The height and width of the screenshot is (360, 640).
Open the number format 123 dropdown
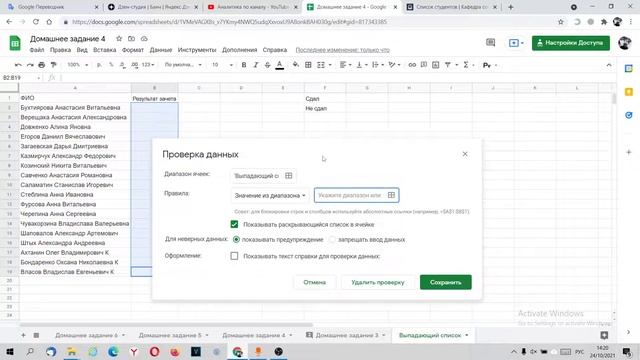(x=148, y=65)
